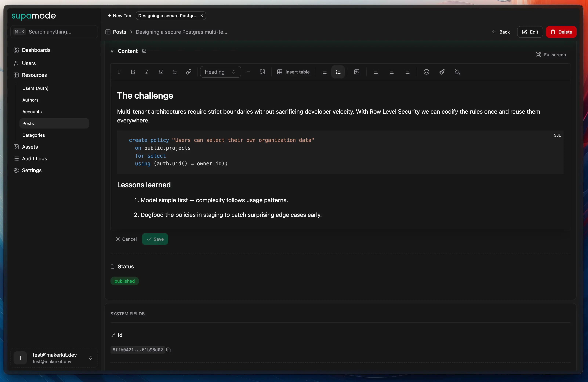The height and width of the screenshot is (382, 588).
Task: Toggle underline formatting on
Action: [161, 72]
